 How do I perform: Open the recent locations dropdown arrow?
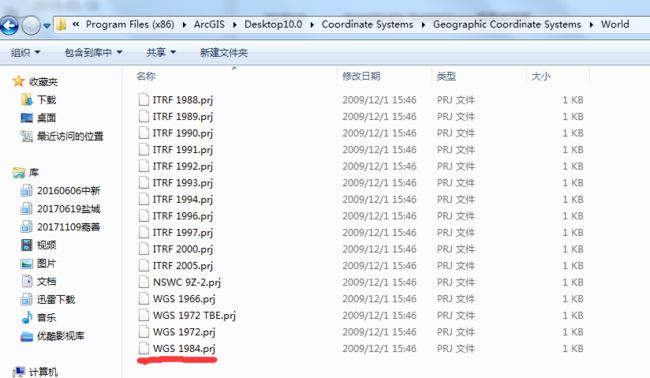[47, 26]
